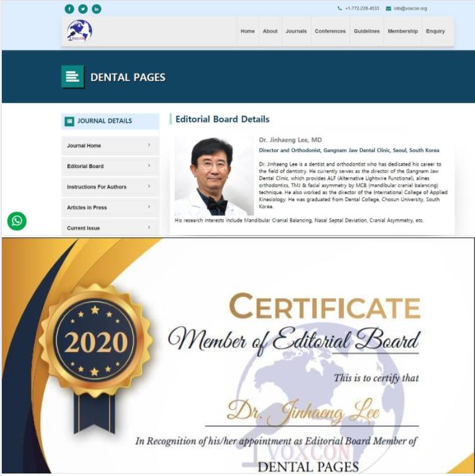Open Current Issue sidebar link
Screen dimensions: 475x476
(110, 227)
